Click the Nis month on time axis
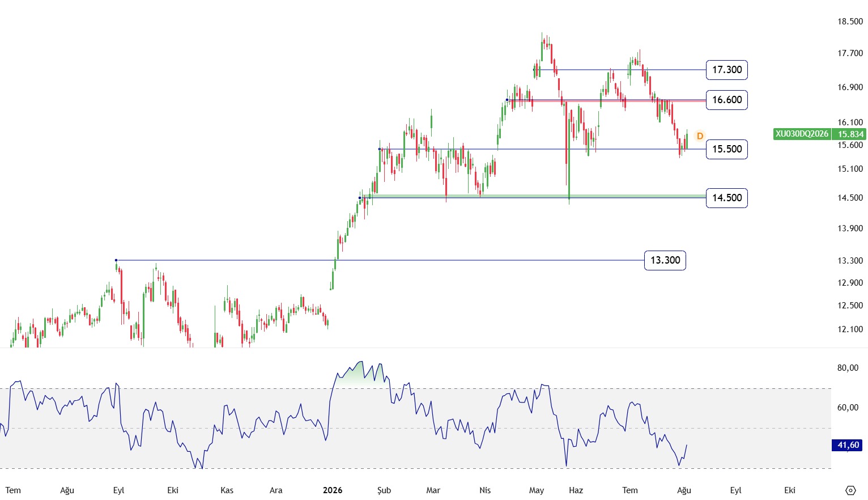Image resolution: width=868 pixels, height=500 pixels. coord(485,490)
